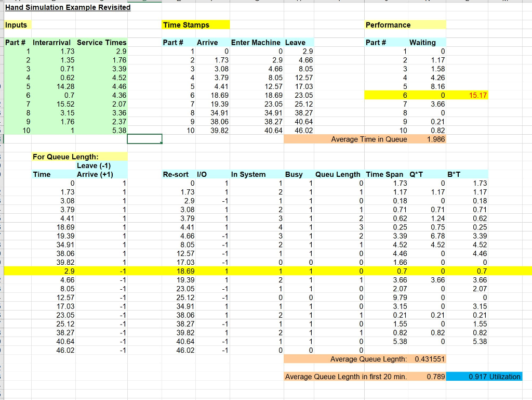Select the "Average Queue Legnth:" label cell
532x400 pixels.
pos(358,359)
